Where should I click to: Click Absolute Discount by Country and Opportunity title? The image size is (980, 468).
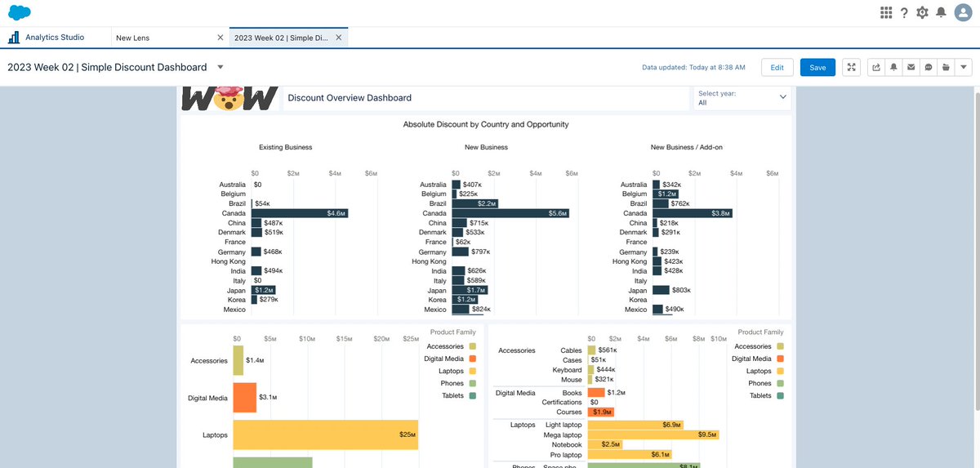486,124
